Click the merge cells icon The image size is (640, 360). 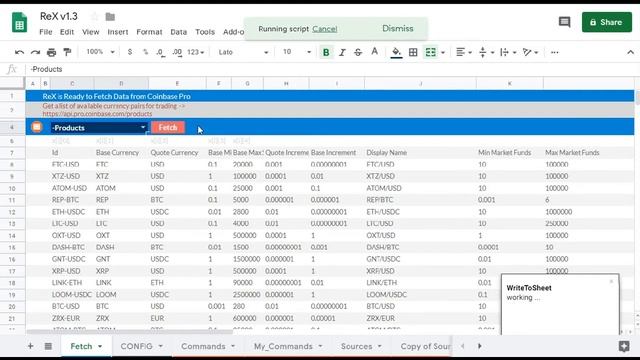pyautogui.click(x=431, y=52)
